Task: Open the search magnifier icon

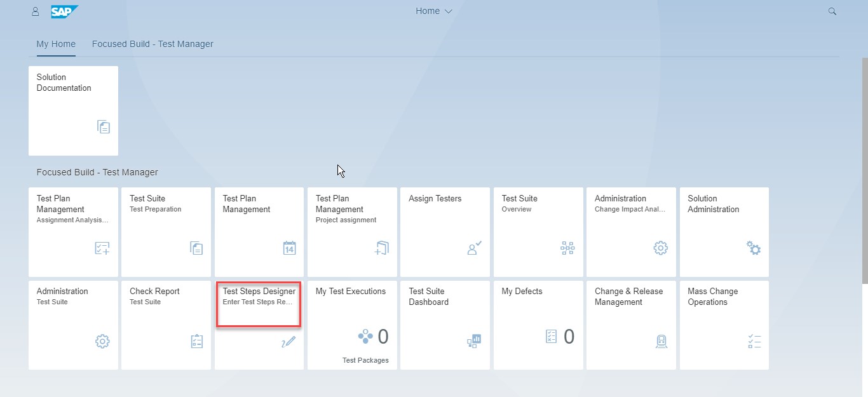Action: pos(832,11)
